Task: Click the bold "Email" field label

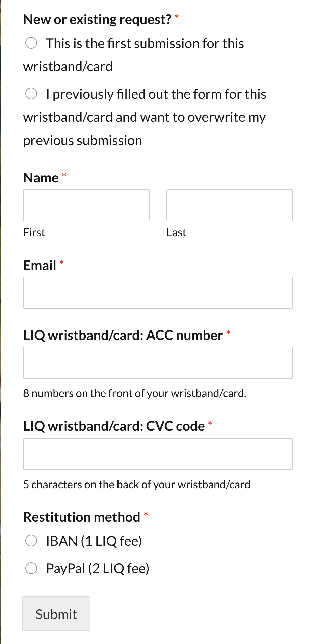Action: point(40,265)
